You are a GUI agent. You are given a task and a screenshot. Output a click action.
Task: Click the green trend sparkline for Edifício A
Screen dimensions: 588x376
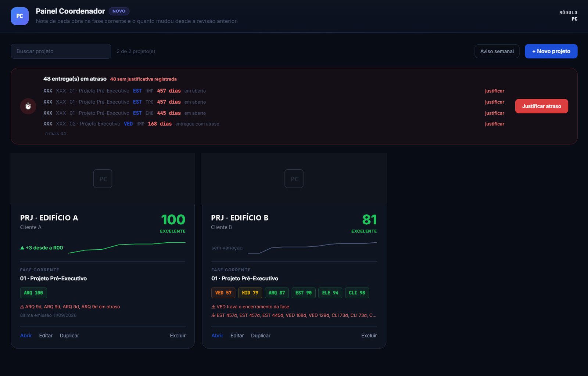coord(127,248)
